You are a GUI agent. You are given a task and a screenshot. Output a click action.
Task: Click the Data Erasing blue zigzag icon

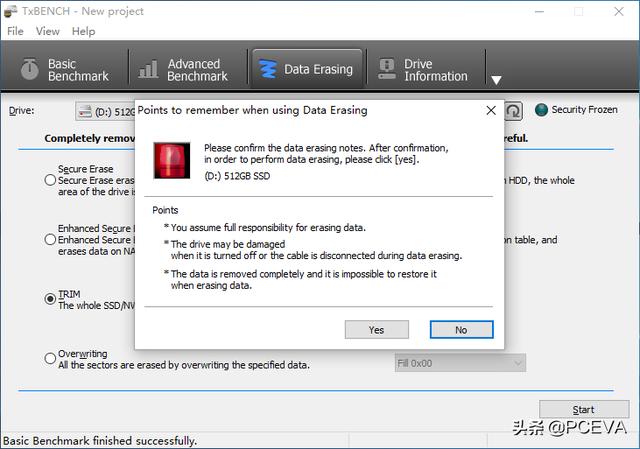[268, 69]
